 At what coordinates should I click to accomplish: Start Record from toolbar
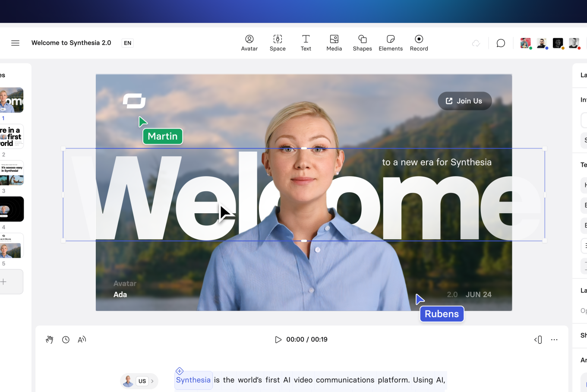click(419, 43)
